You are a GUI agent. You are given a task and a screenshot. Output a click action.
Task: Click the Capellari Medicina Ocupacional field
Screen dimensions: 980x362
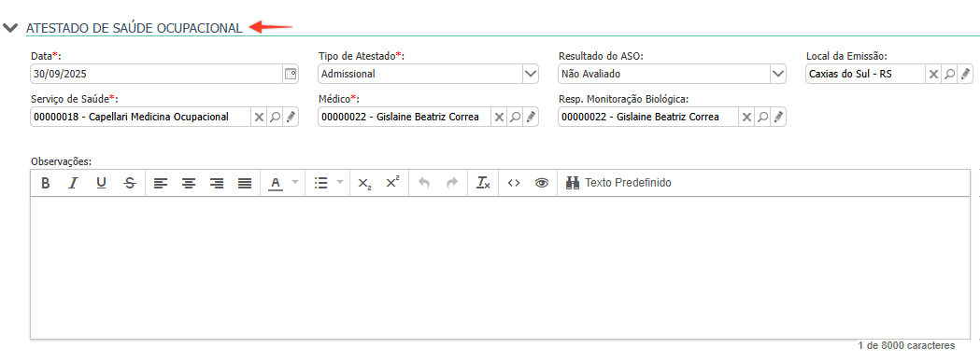141,117
